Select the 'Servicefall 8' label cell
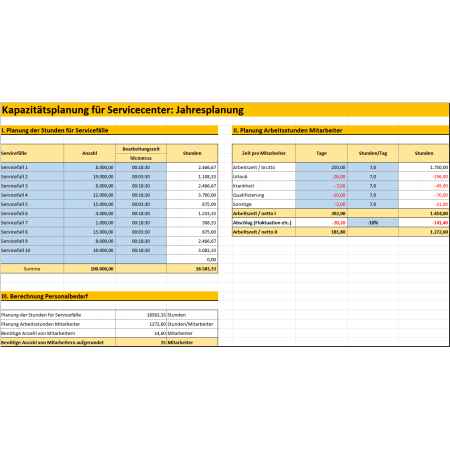This screenshot has height=450, width=450. click(32, 232)
